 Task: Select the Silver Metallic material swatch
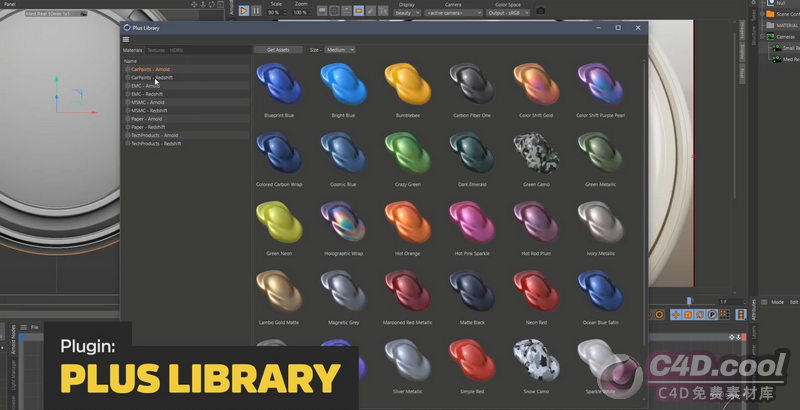coord(408,360)
